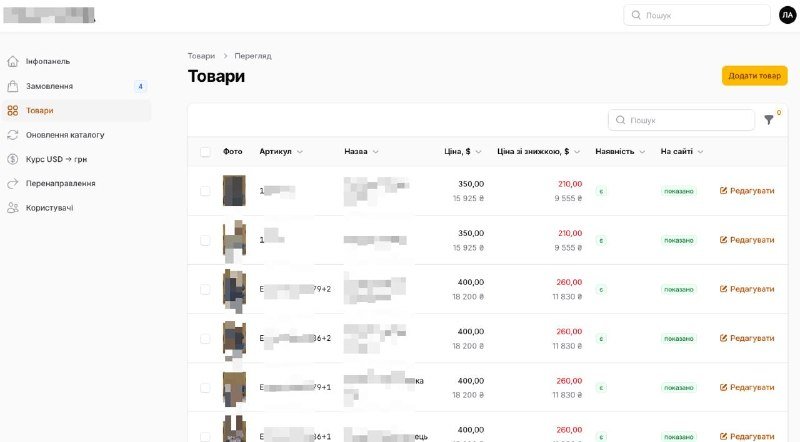Sort by Наявність column arrow
The height and width of the screenshot is (442, 800).
pyautogui.click(x=642, y=152)
